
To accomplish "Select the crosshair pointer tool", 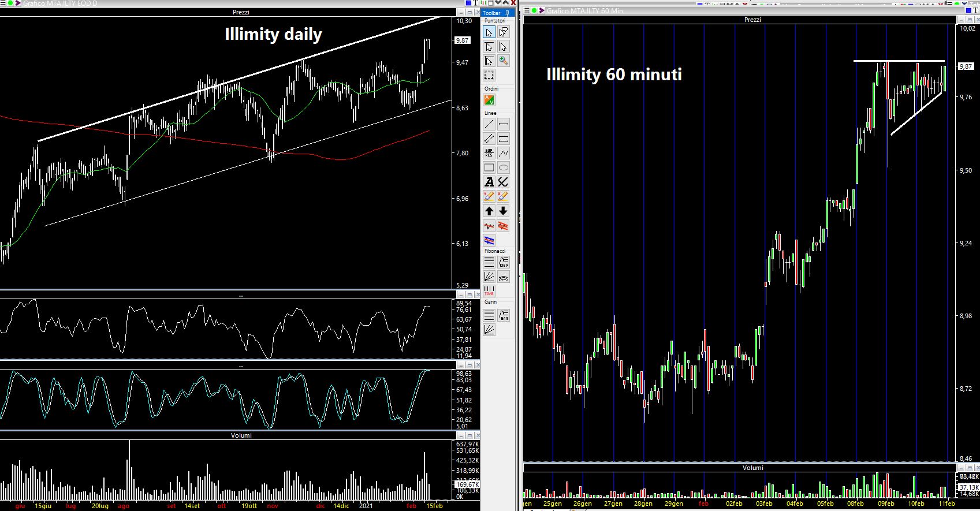I will coord(489,61).
